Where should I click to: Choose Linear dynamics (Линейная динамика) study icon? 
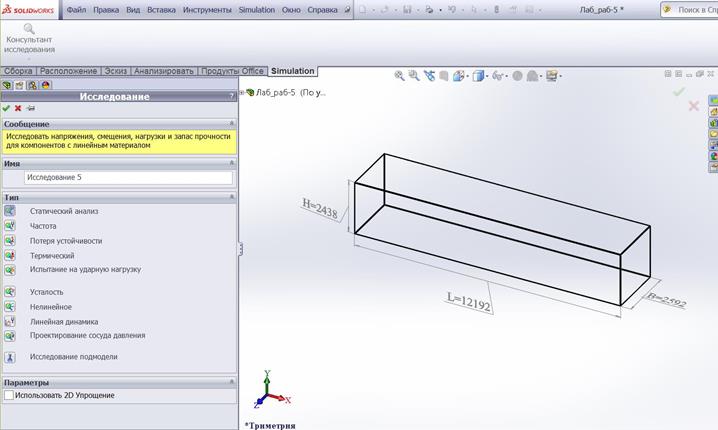pos(10,321)
